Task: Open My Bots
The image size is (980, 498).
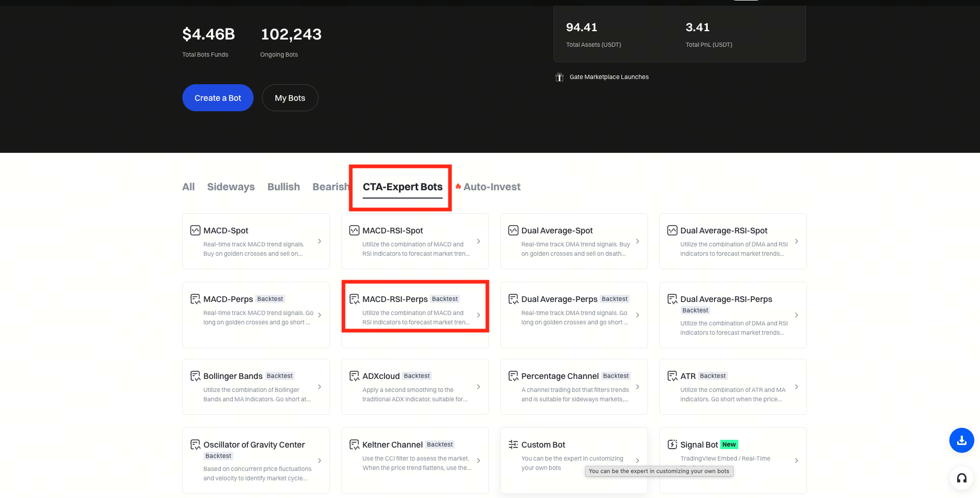Action: [x=290, y=98]
